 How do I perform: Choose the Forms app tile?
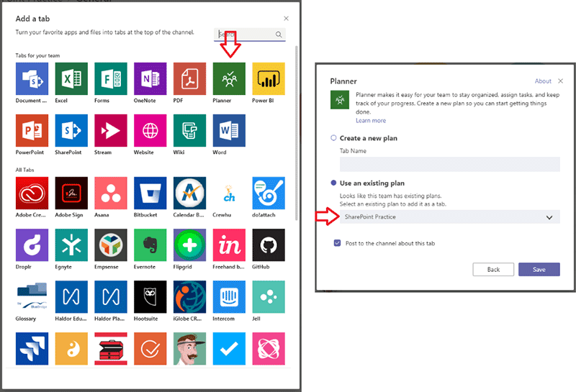(x=111, y=78)
